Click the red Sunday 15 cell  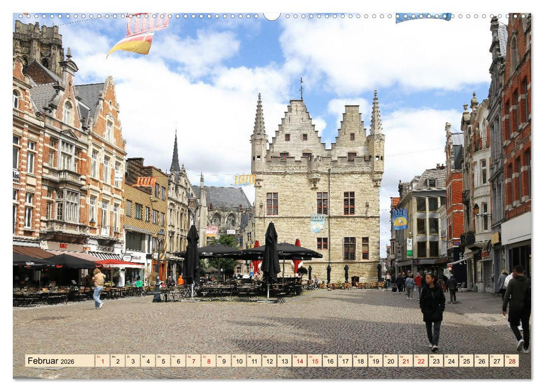coord(316,362)
